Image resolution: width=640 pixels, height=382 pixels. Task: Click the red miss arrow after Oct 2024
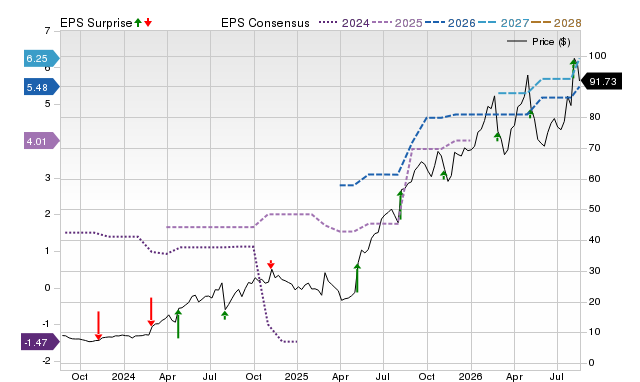(x=271, y=264)
